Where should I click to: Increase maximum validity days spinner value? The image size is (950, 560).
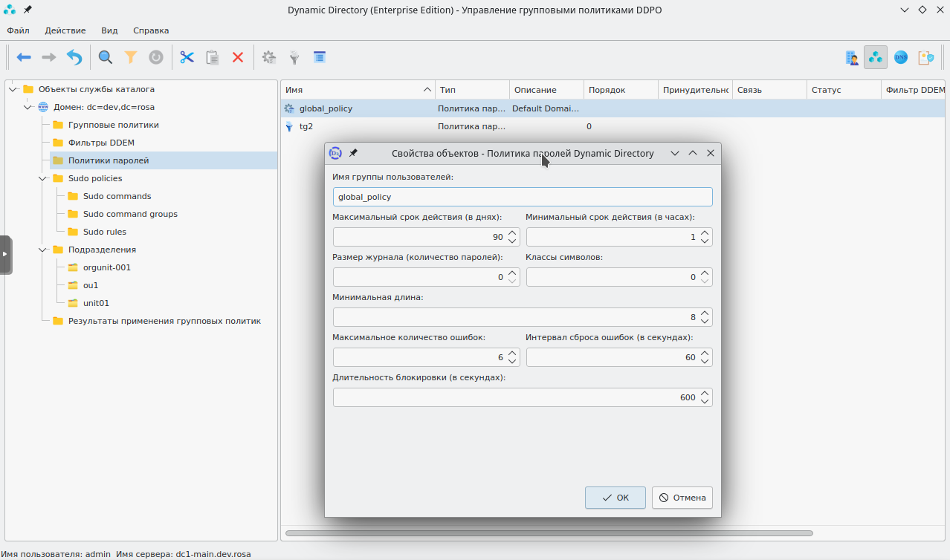coord(512,232)
